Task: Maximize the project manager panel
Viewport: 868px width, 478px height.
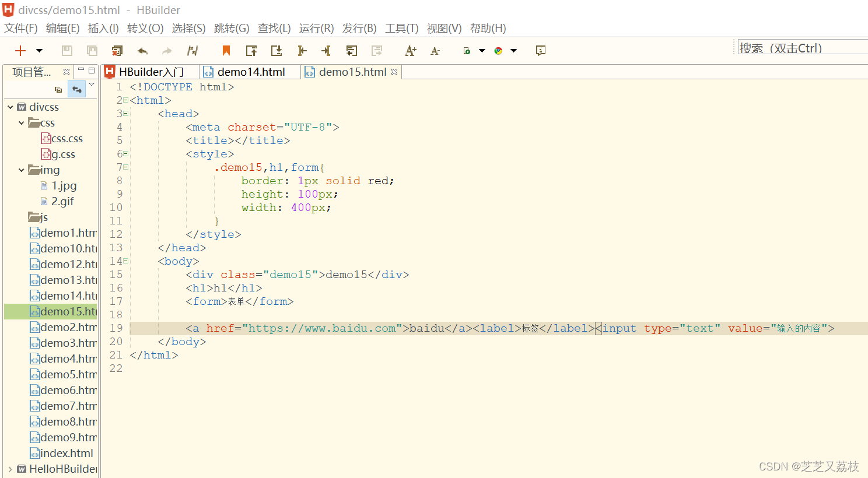Action: tap(92, 70)
